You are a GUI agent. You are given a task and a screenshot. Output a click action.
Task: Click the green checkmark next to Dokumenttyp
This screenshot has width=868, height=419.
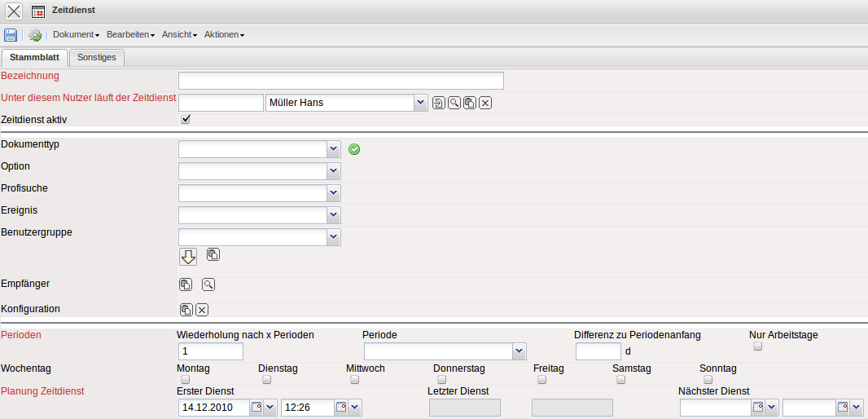click(x=354, y=149)
